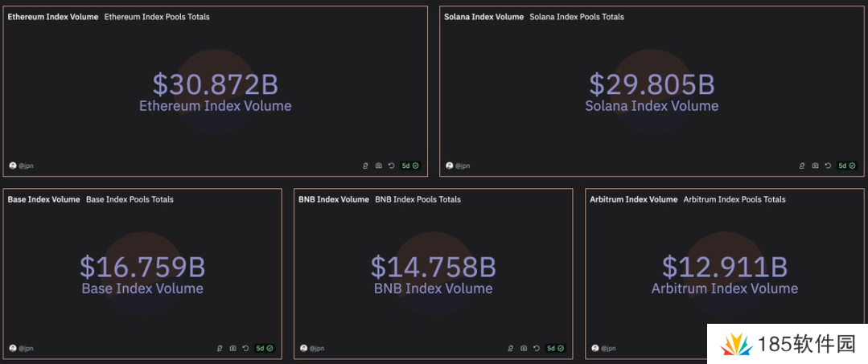Image resolution: width=868 pixels, height=364 pixels.
Task: Click the camera icon in Base Index panel
Action: click(x=232, y=348)
